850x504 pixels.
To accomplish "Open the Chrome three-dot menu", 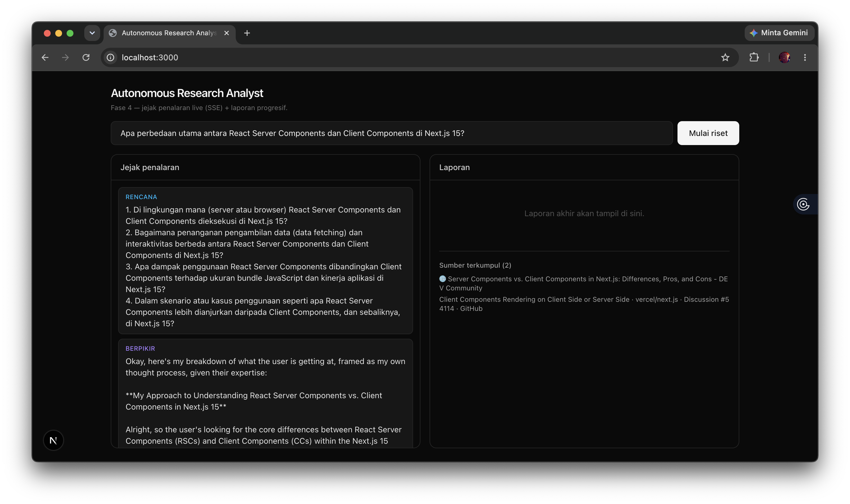I will coord(804,57).
